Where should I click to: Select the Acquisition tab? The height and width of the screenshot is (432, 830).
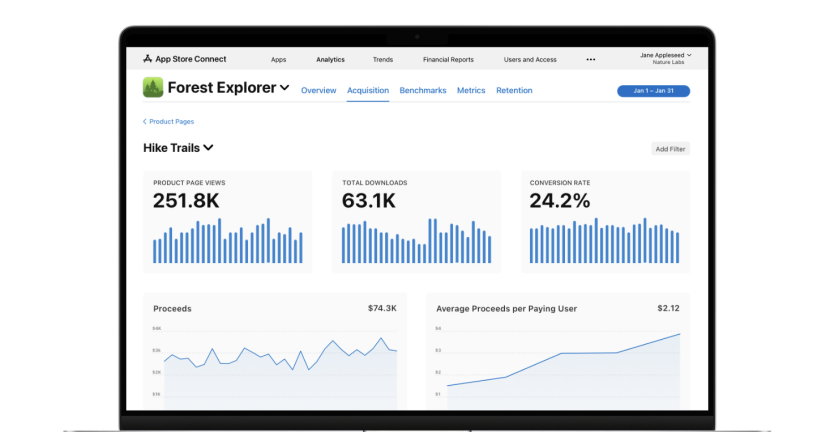click(368, 91)
